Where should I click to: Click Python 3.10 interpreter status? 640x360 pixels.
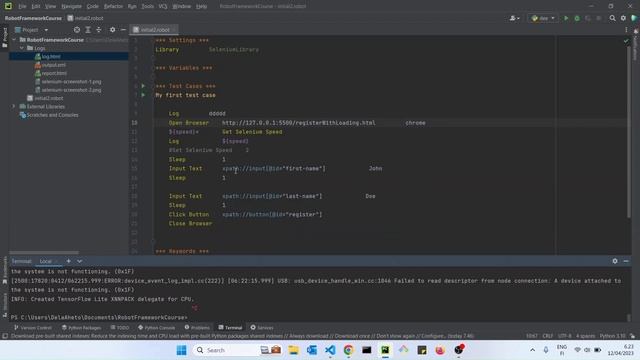click(x=612, y=336)
